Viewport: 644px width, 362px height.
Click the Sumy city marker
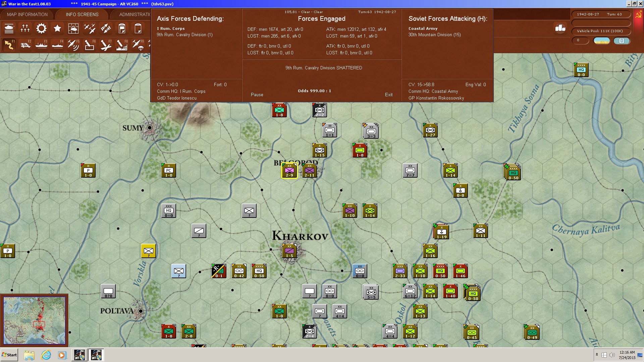pyautogui.click(x=150, y=128)
